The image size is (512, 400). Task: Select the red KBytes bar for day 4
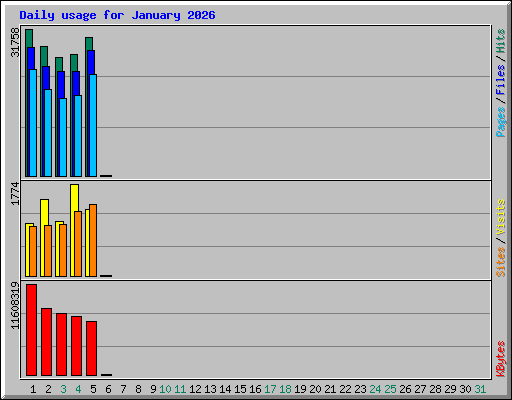pos(76,346)
